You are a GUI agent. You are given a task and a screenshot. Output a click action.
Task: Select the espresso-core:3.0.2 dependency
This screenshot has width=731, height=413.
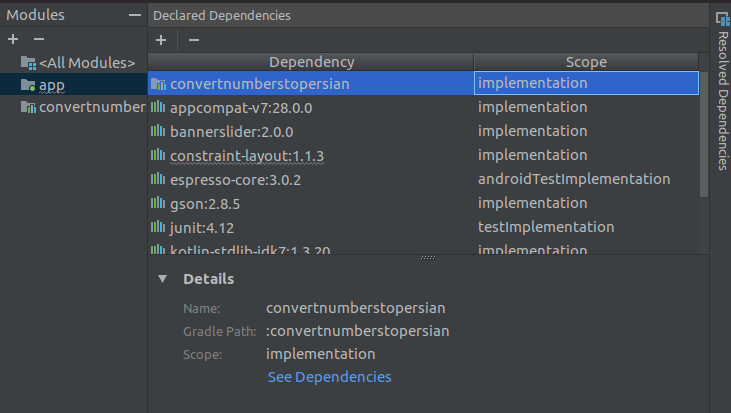235,180
